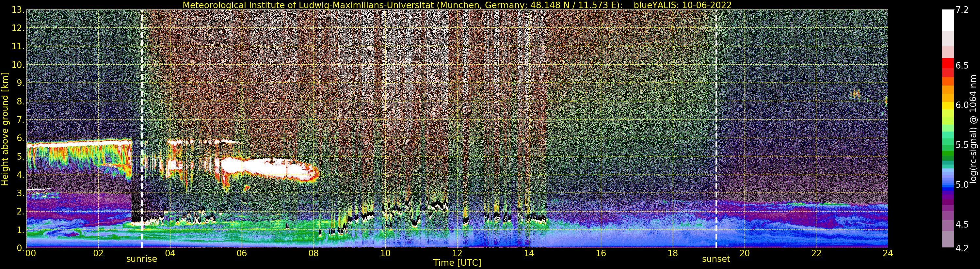The height and width of the screenshot is (269, 980).
Task: Click height axis tick "12." on the left
Action: [x=18, y=28]
